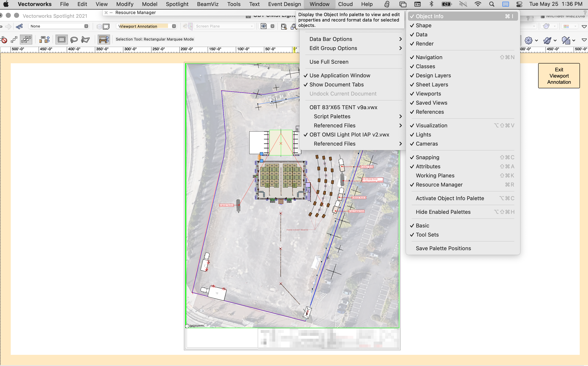Click the Exit Viewport Annotation button

559,75
